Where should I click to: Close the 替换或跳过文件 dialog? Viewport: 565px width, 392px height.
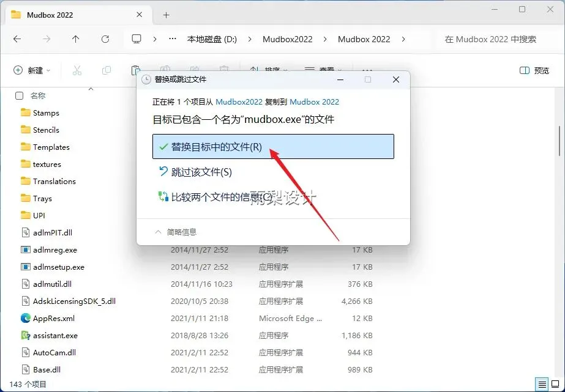396,80
